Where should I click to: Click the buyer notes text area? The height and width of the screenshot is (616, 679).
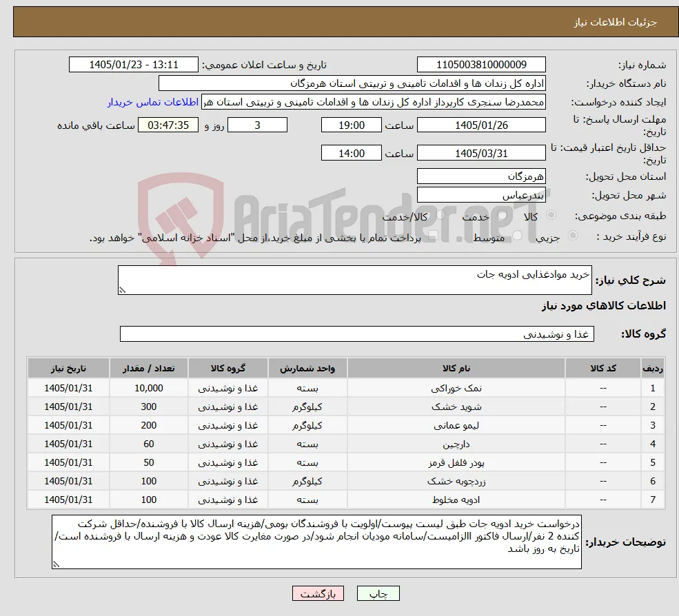pyautogui.click(x=316, y=542)
